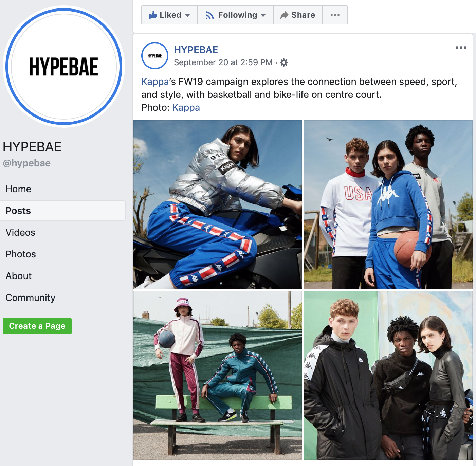Click the Share arrow icon
Image resolution: width=476 pixels, height=466 pixels.
284,15
